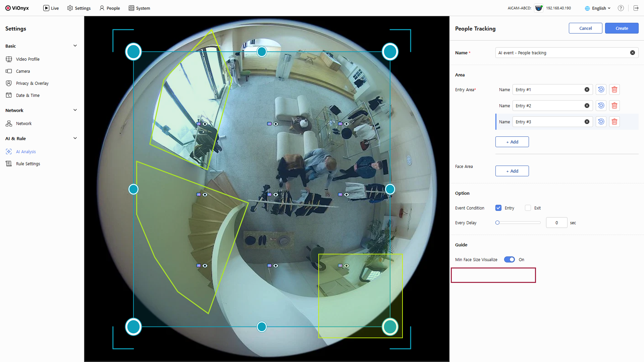Click the Every Delay slider handle
The height and width of the screenshot is (362, 644).
click(497, 223)
